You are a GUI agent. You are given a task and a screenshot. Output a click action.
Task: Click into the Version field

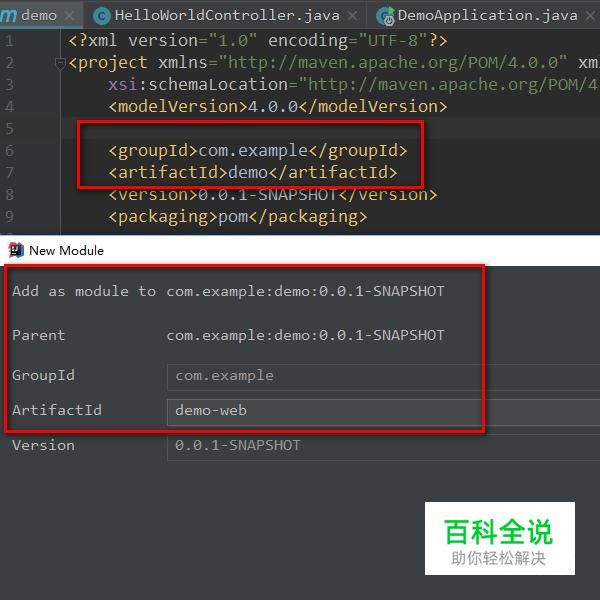383,447
